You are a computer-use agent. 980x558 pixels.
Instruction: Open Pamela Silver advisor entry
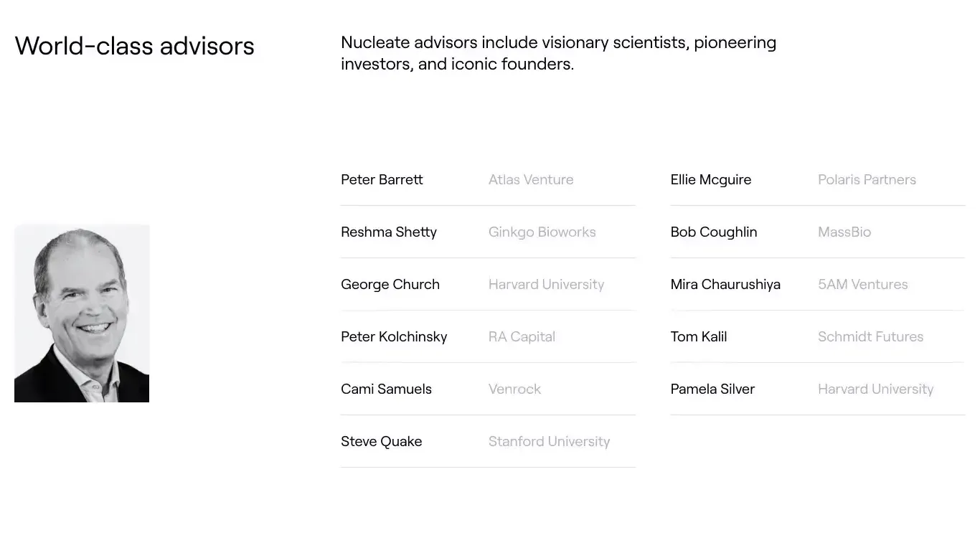[x=712, y=389]
